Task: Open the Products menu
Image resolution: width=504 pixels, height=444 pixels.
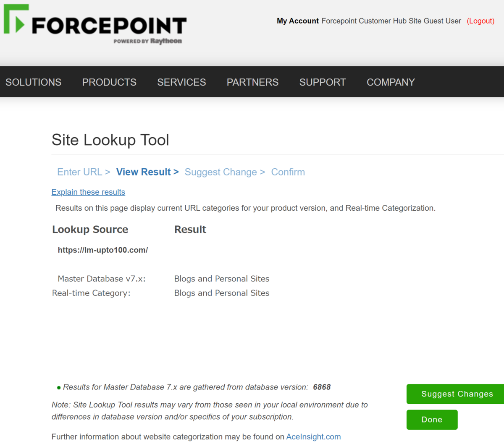Action: (109, 82)
